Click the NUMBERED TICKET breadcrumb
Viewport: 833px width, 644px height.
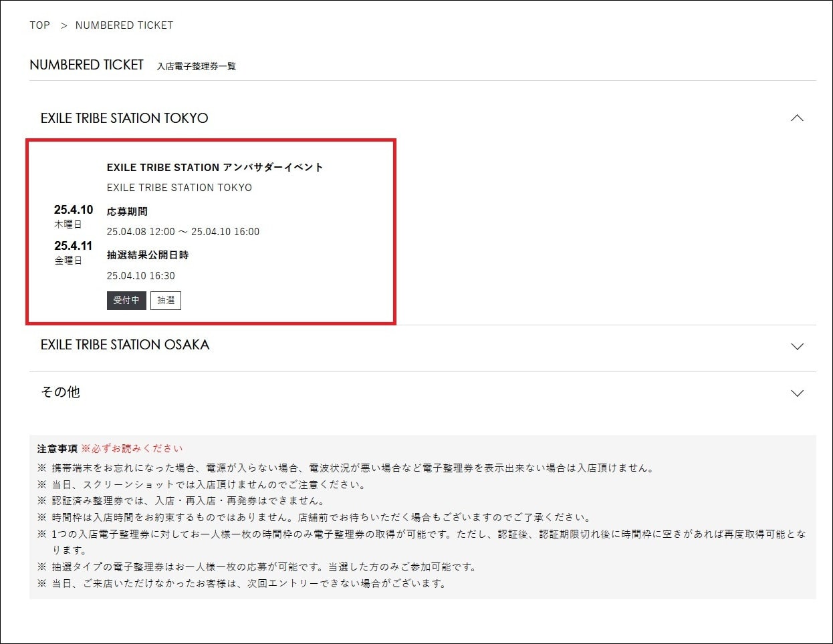124,25
